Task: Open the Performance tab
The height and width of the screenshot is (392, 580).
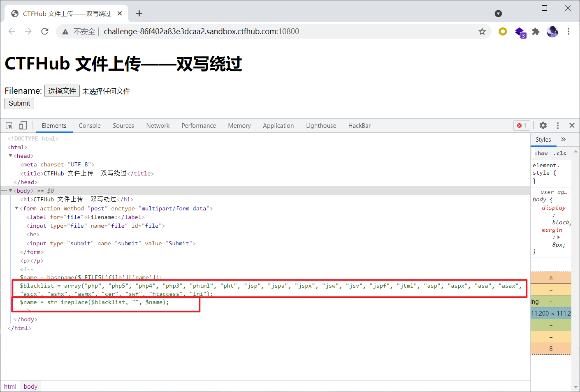Action: (199, 126)
